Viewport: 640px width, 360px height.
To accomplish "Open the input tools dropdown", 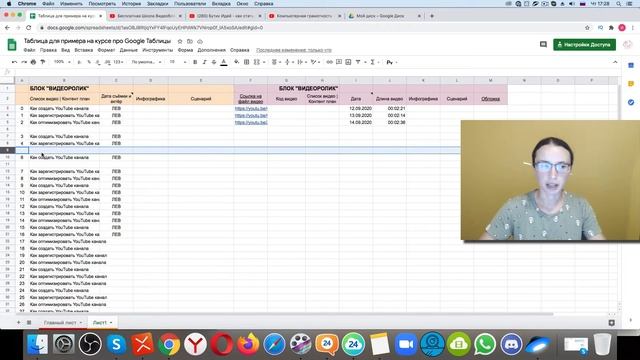I will click(392, 62).
